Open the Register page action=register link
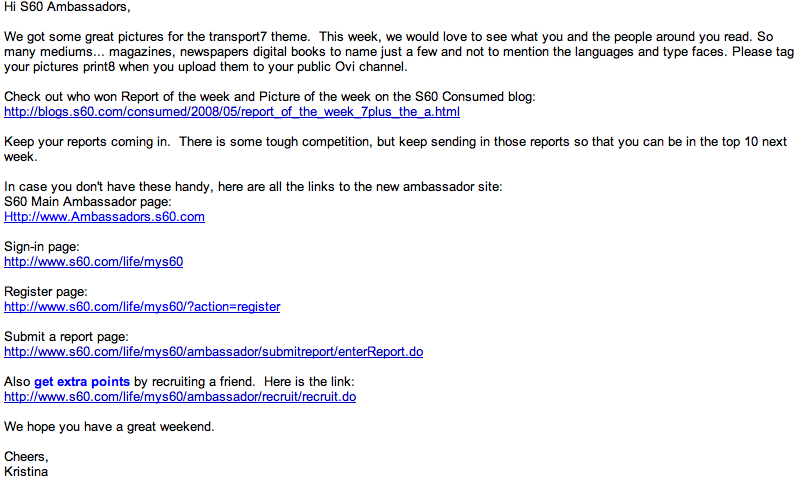Screen dimensions: 802x498 coord(142,307)
